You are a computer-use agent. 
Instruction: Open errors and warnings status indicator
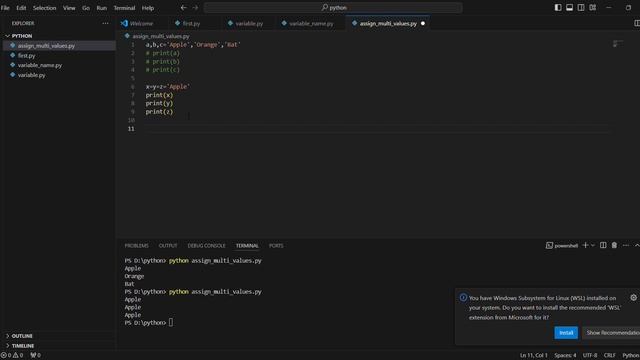point(12,356)
